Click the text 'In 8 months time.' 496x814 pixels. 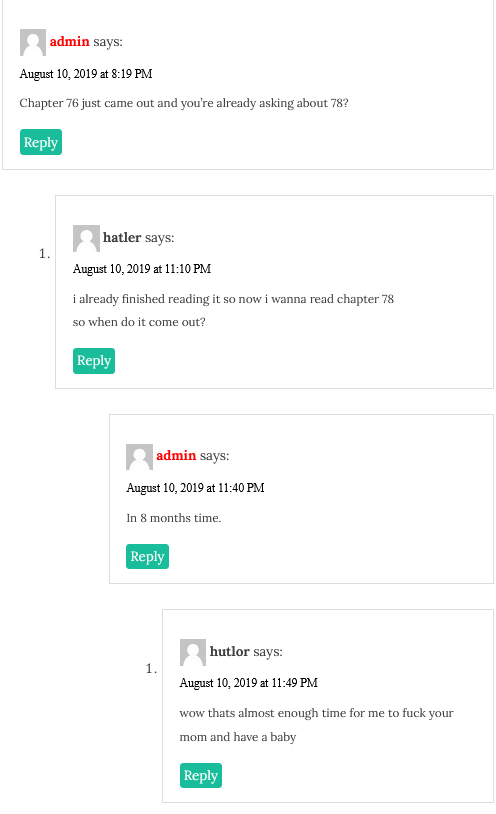click(x=174, y=518)
